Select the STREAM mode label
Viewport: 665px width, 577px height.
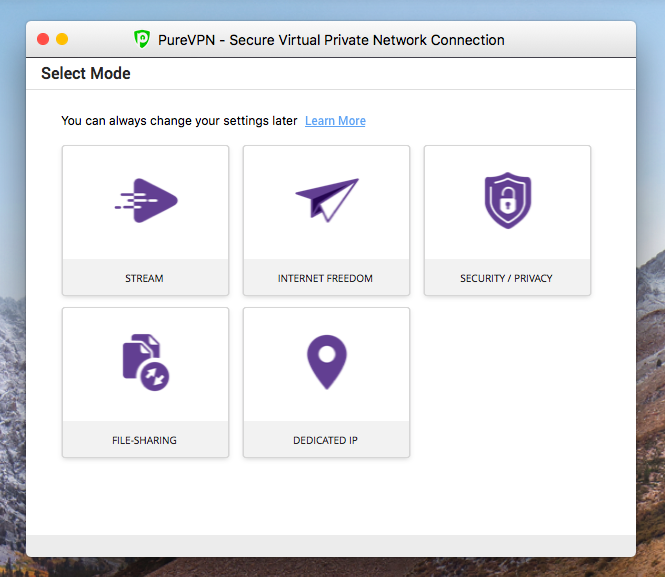tap(144, 279)
